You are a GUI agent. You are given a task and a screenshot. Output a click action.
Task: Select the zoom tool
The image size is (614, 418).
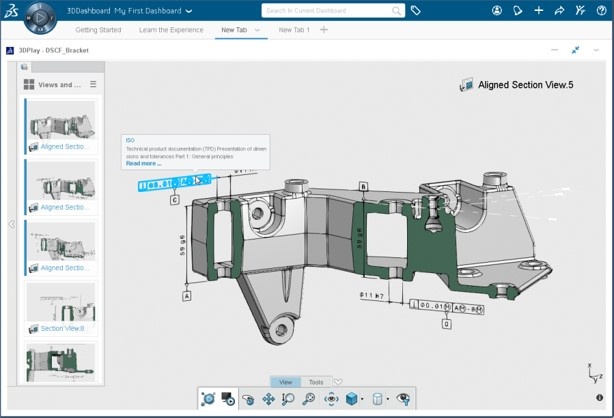click(x=288, y=399)
